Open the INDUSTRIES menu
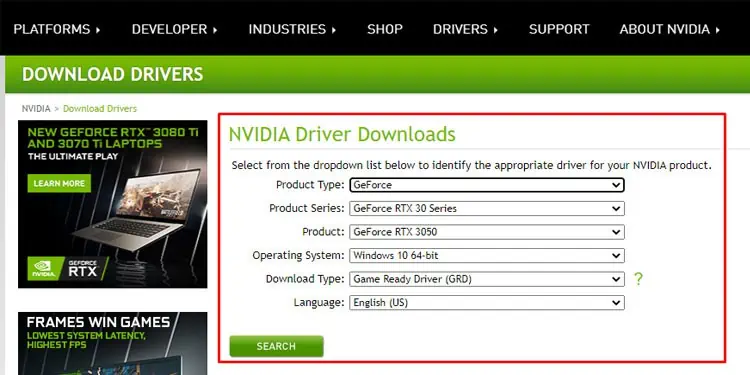Viewport: 750px width, 375px height. 292,29
